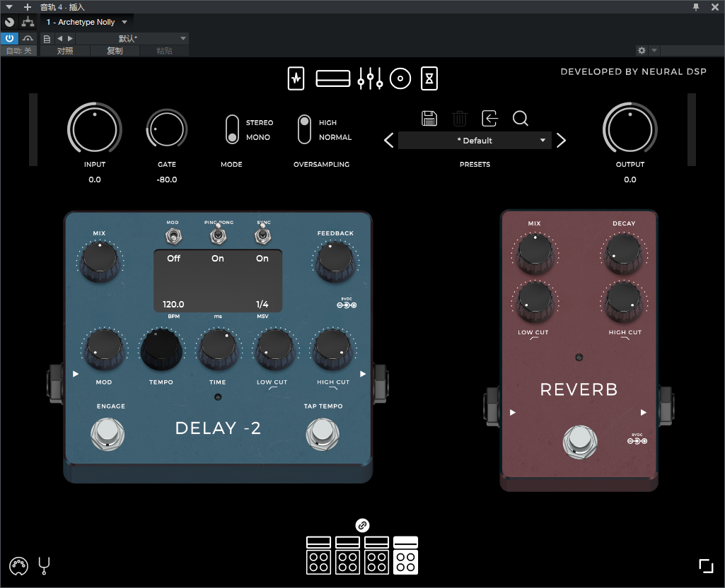This screenshot has width=725, height=588.
Task: Toggle the Stereo/Mono mode switch
Action: coord(232,129)
